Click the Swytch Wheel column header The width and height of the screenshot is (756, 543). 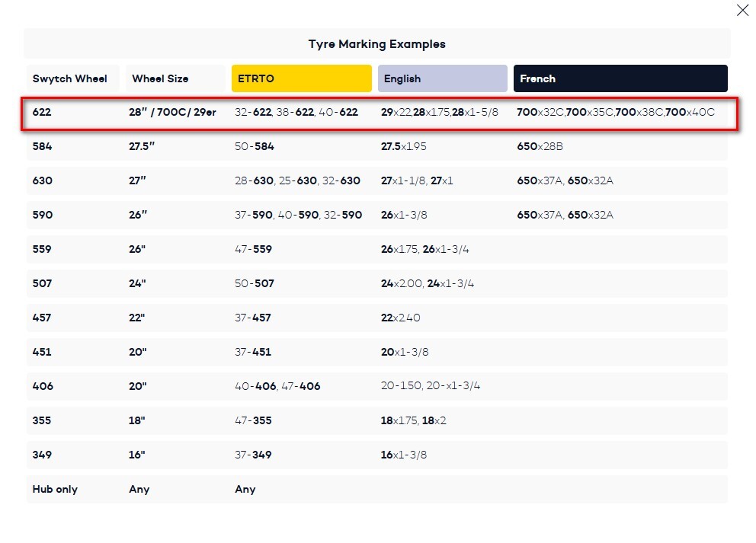pyautogui.click(x=70, y=78)
